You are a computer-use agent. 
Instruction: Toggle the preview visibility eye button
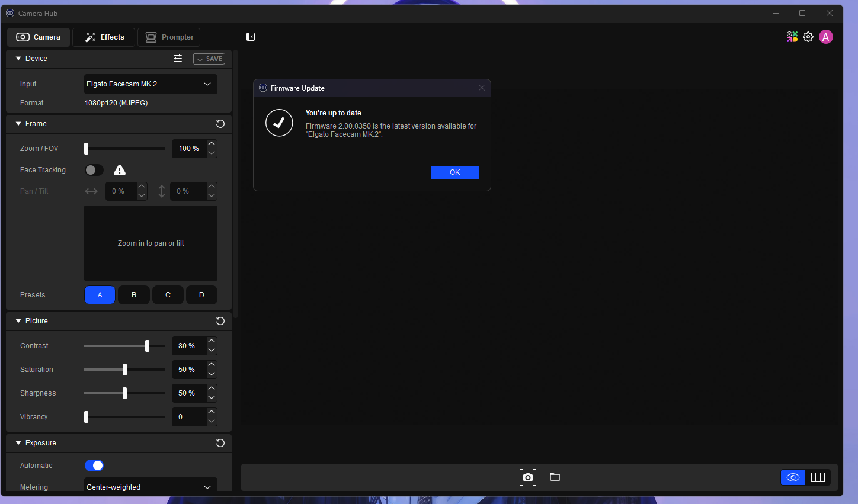793,477
